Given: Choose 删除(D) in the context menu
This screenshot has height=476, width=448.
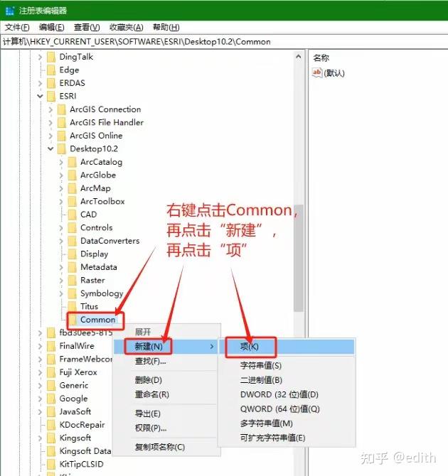Looking at the screenshot, I should click(x=149, y=380).
